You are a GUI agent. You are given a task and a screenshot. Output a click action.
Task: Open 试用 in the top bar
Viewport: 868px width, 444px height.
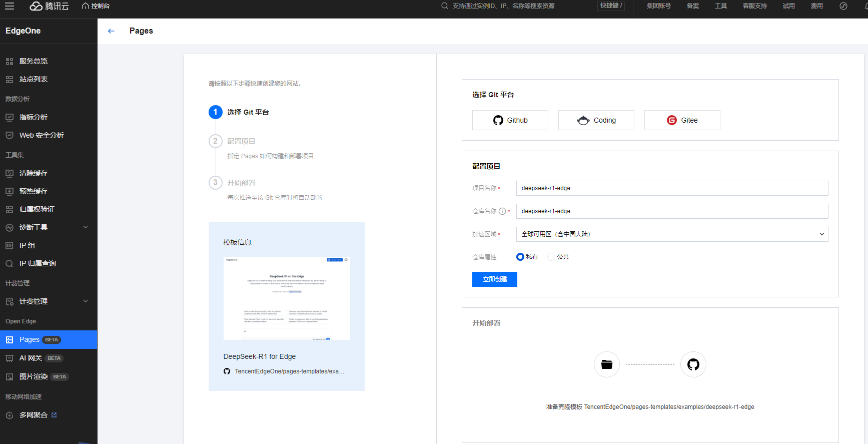pos(789,6)
